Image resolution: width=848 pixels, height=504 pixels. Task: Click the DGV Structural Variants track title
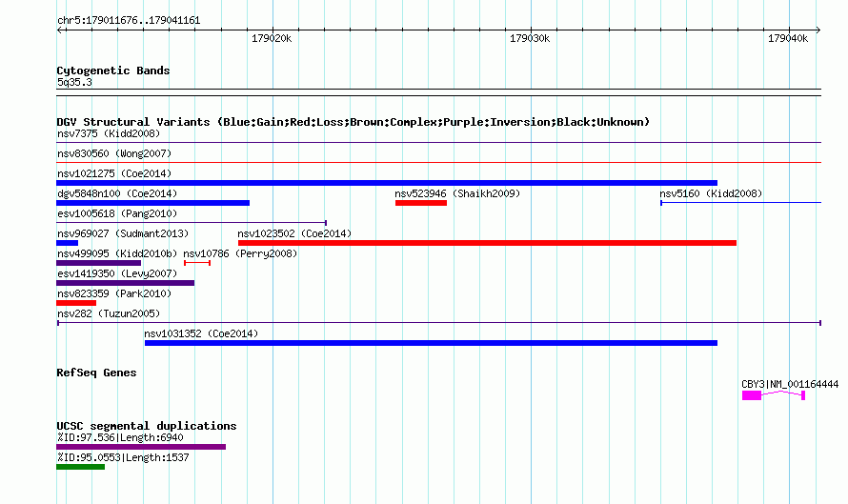[x=353, y=122]
